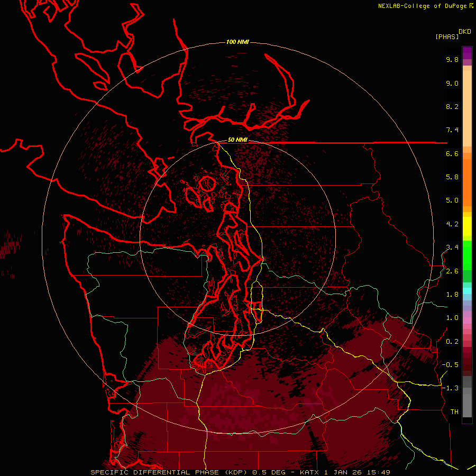Click the 9.0 legend value
This screenshot has width=476, height=476.
click(x=452, y=84)
